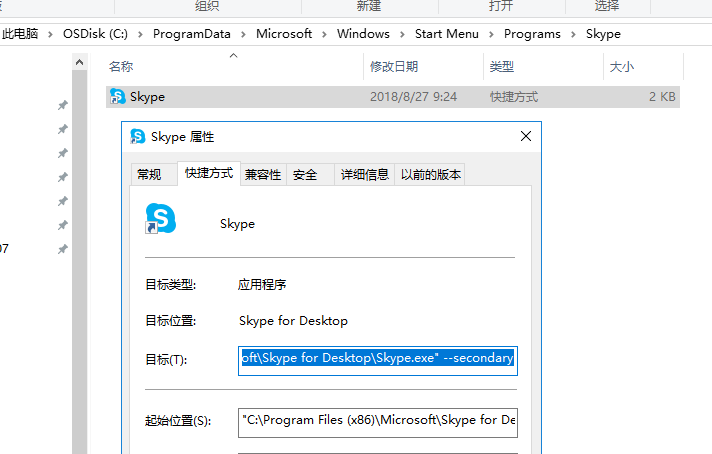Expand chevron after OSDisk (C:) breadcrumb
This screenshot has height=454, width=712.
point(140,34)
